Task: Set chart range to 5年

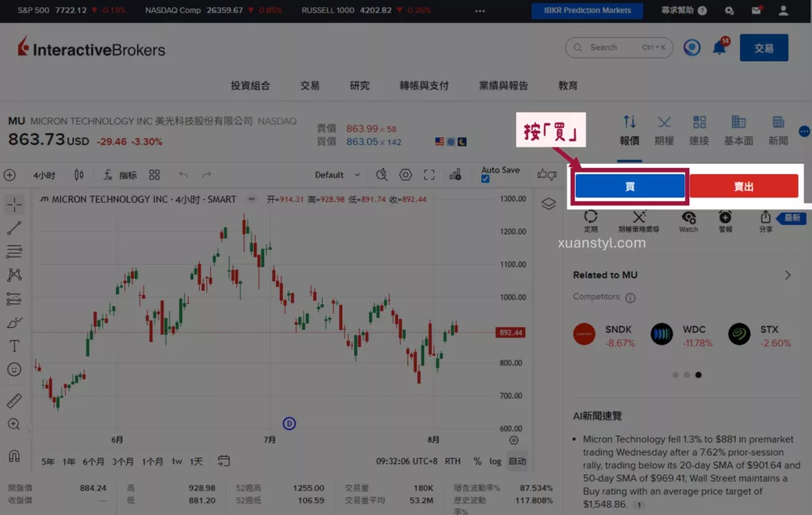Action: click(x=48, y=461)
